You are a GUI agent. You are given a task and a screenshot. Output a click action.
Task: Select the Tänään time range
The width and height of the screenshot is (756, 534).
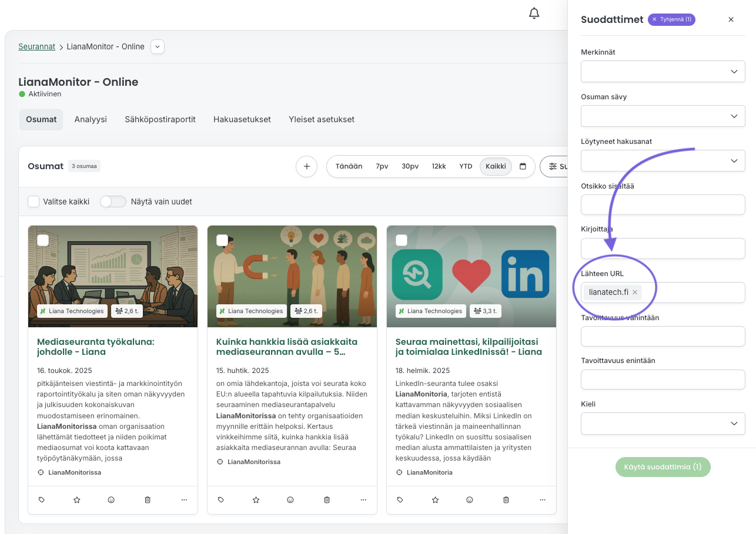tap(349, 166)
